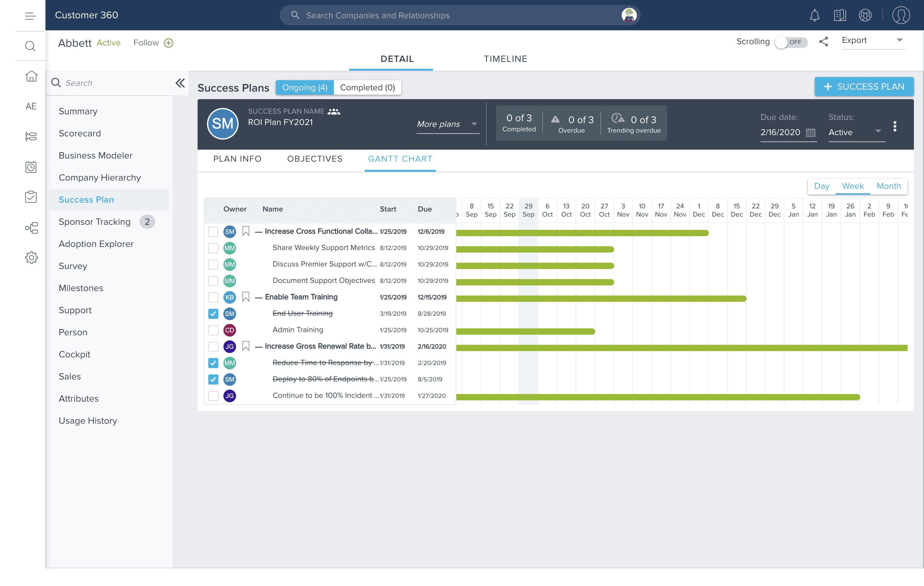This screenshot has width=924, height=586.
Task: Show Completed (0) success plans
Action: (x=367, y=87)
